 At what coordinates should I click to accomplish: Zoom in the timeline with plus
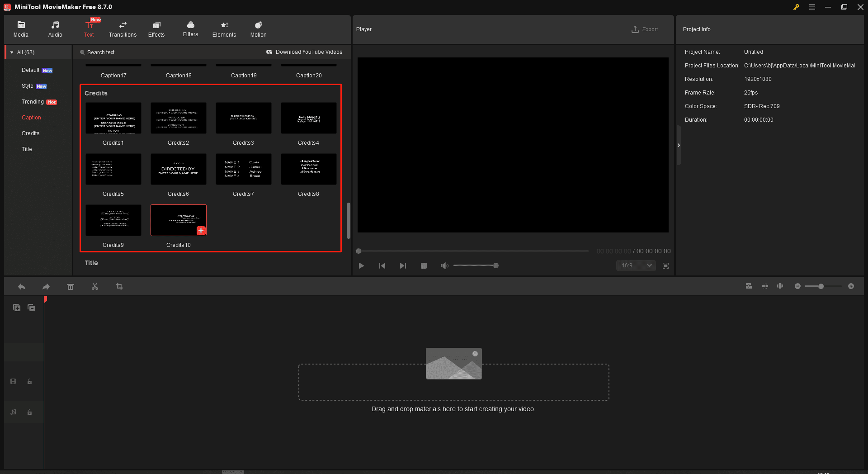coord(851,286)
